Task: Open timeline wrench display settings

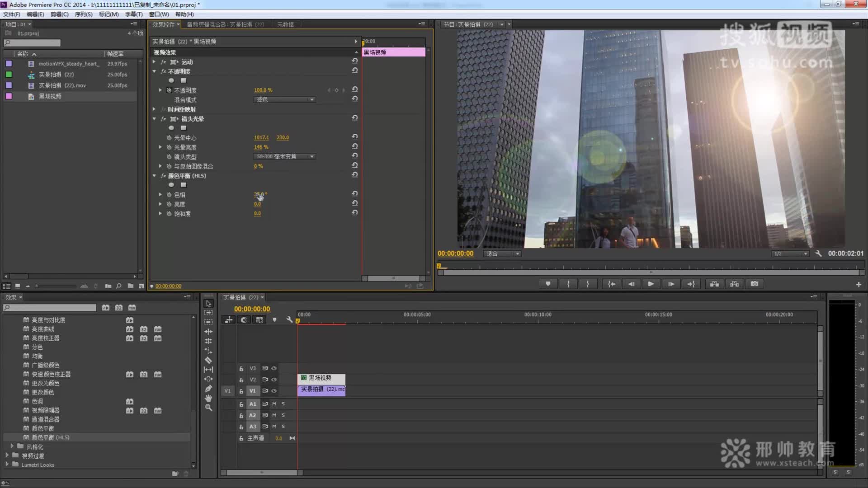Action: coord(289,320)
